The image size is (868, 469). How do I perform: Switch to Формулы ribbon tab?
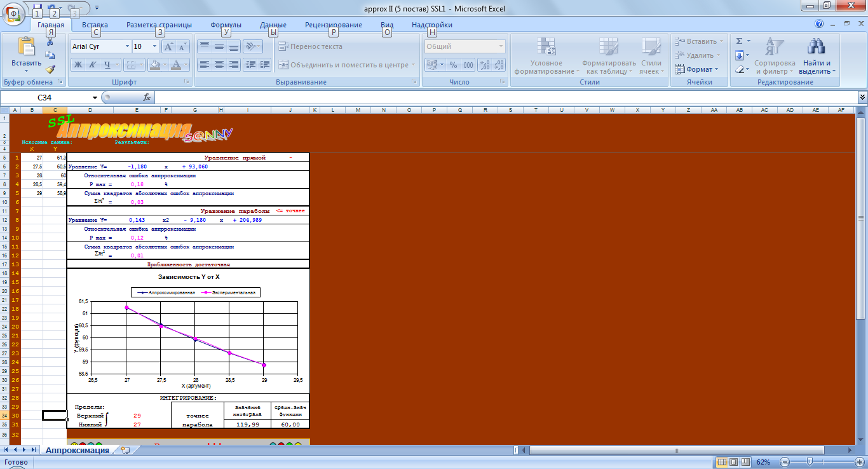pos(226,25)
